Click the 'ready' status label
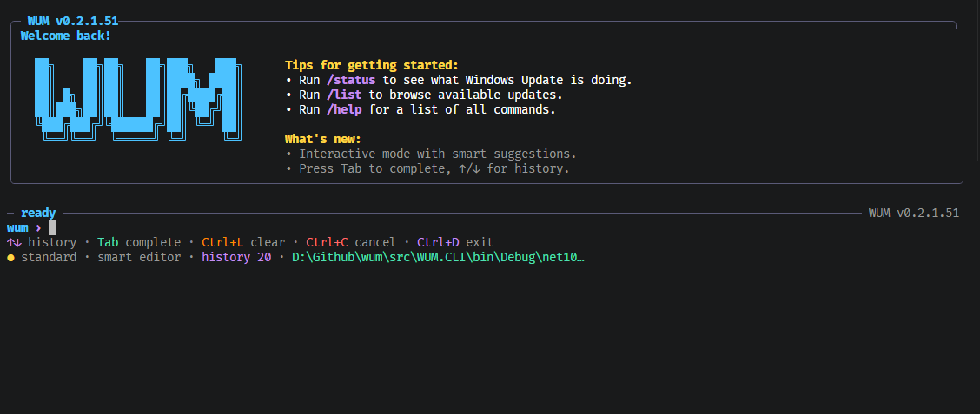Screen dimensions: 980x414 click(38, 213)
